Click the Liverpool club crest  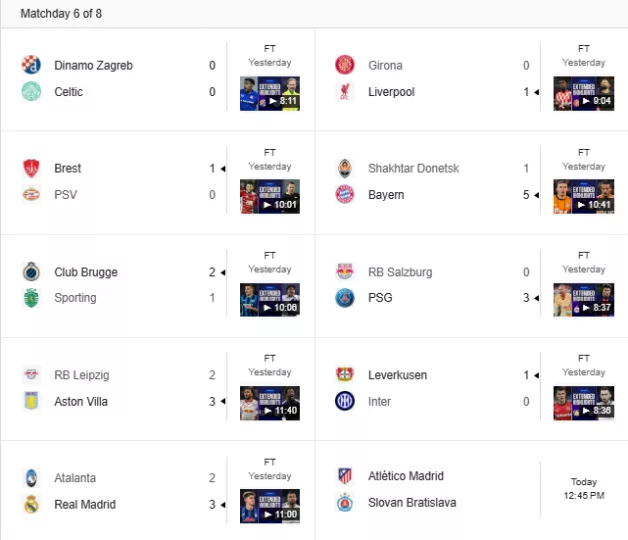click(x=345, y=92)
